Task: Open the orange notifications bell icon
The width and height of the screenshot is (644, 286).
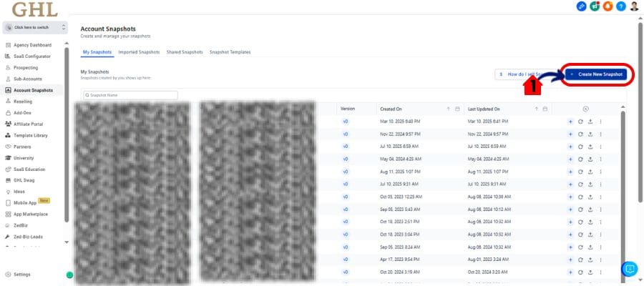Action: tap(606, 6)
